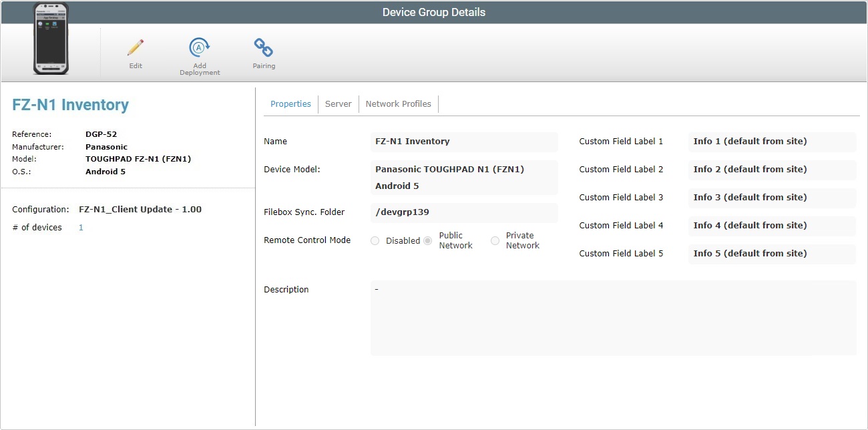The image size is (868, 430).
Task: Click the "# of devices" label
Action: 37,228
